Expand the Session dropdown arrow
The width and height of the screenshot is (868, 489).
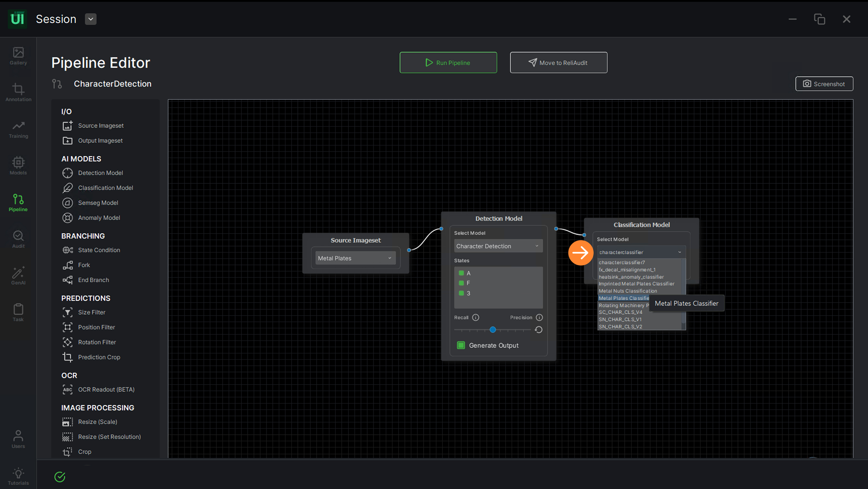tap(91, 19)
